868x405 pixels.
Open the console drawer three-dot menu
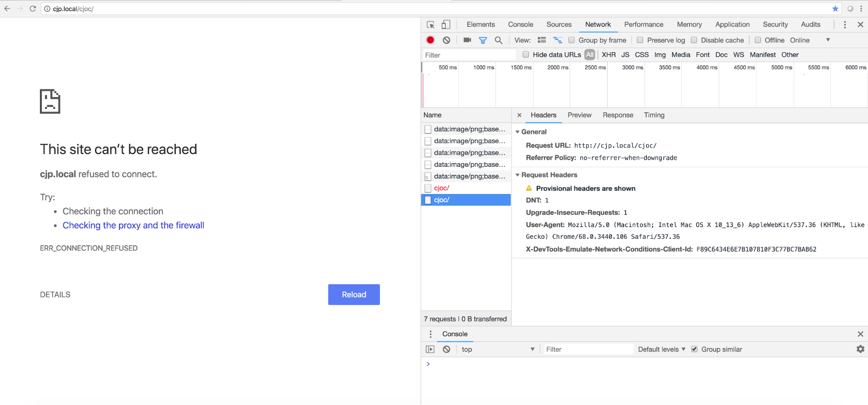[x=430, y=334]
